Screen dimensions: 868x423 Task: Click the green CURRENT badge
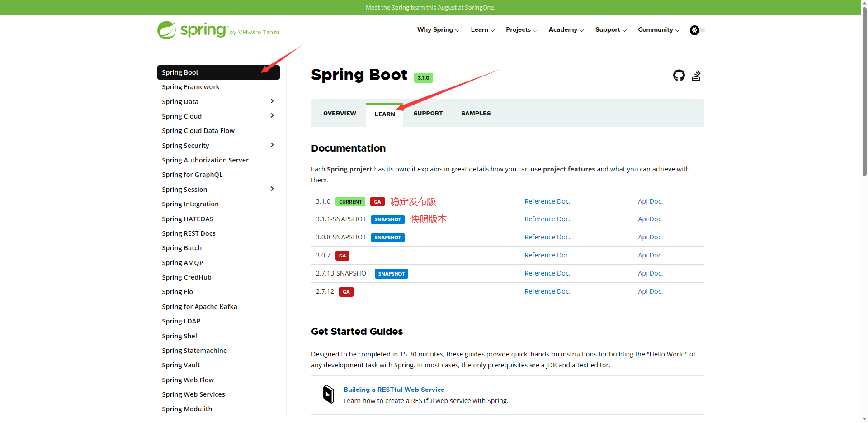(350, 202)
